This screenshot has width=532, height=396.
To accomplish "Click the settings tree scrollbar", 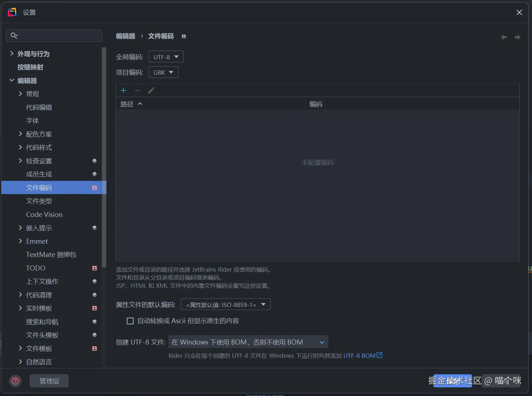I will pos(104,157).
